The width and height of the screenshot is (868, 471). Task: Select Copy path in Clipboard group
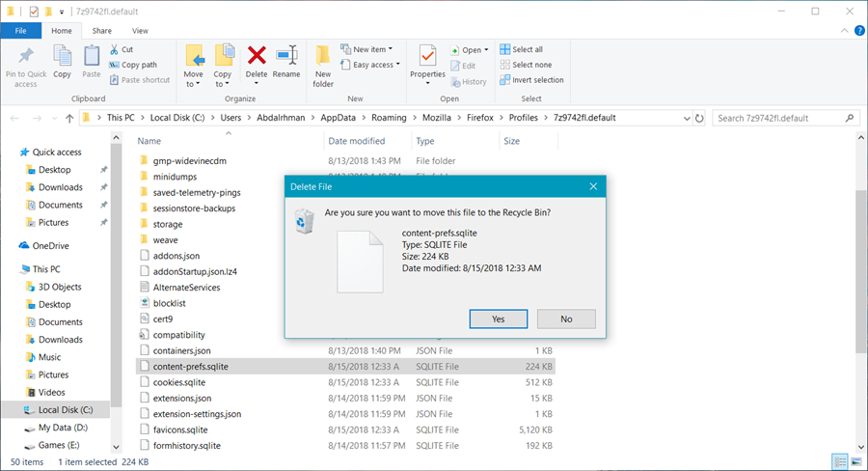point(133,65)
